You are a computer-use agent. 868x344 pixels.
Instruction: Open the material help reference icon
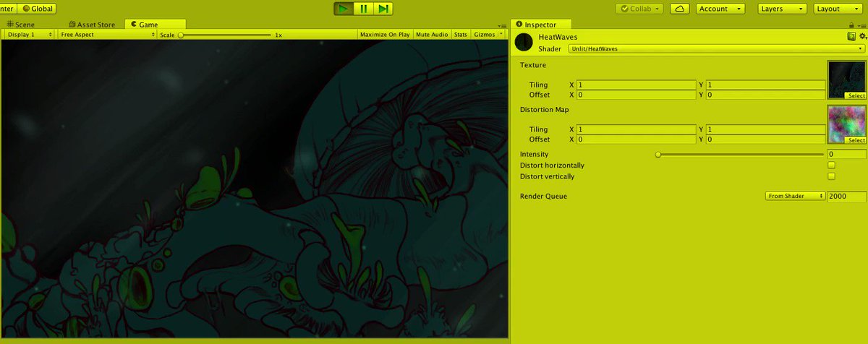click(851, 36)
